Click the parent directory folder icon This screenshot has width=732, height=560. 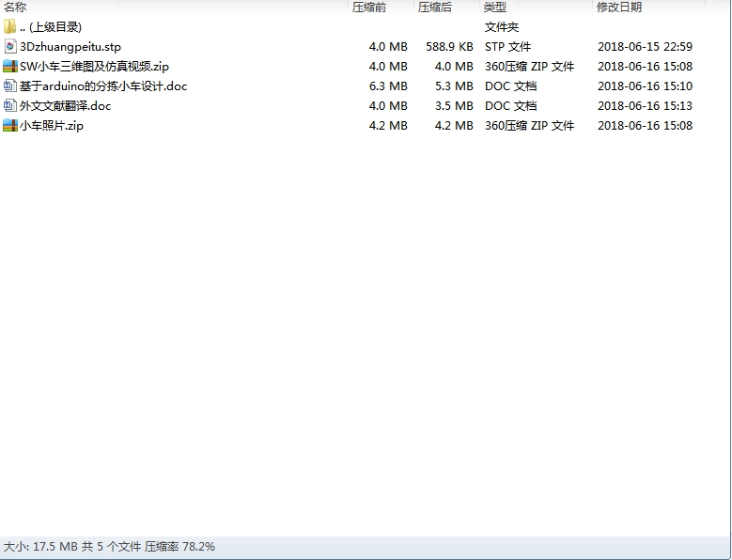point(9,26)
